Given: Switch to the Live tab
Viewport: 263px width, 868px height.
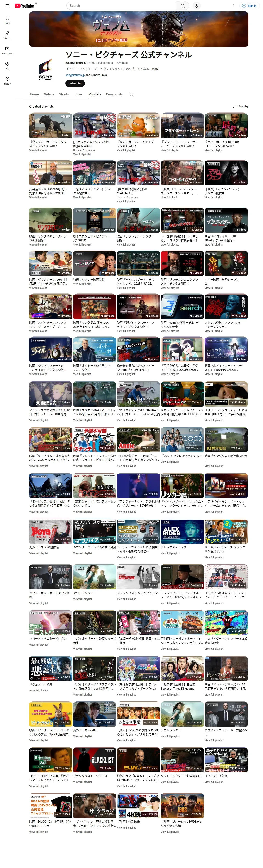Looking at the screenshot, I should click(x=79, y=94).
